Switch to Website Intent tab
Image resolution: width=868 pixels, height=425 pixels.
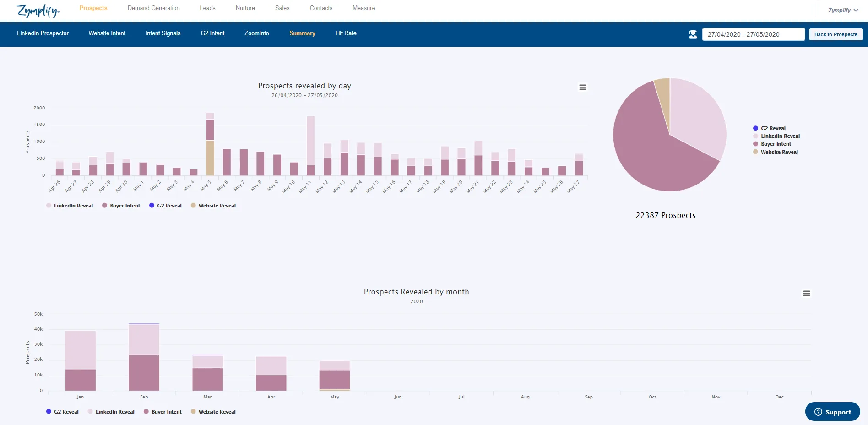[x=107, y=33]
